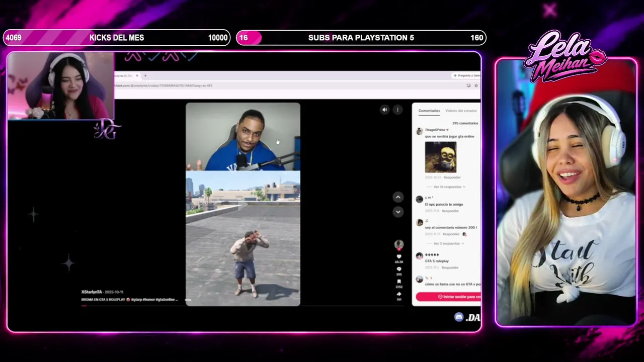Click the browser address bar URL

(x=164, y=85)
